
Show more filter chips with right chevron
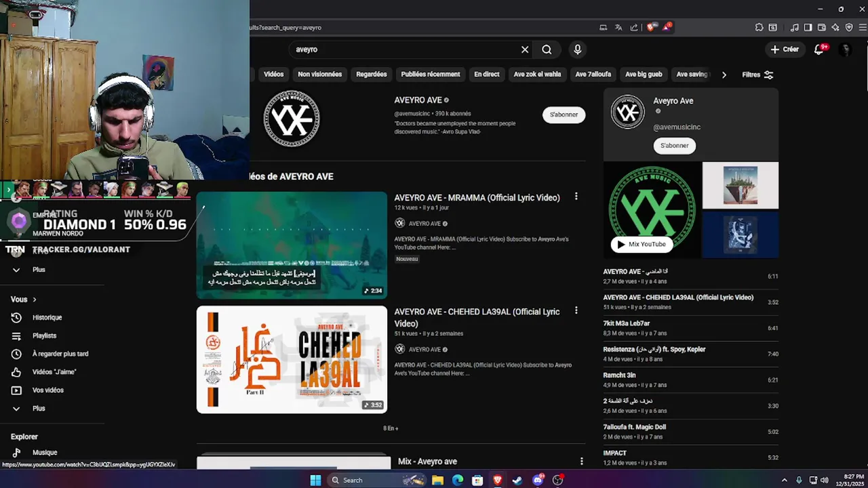pyautogui.click(x=724, y=75)
